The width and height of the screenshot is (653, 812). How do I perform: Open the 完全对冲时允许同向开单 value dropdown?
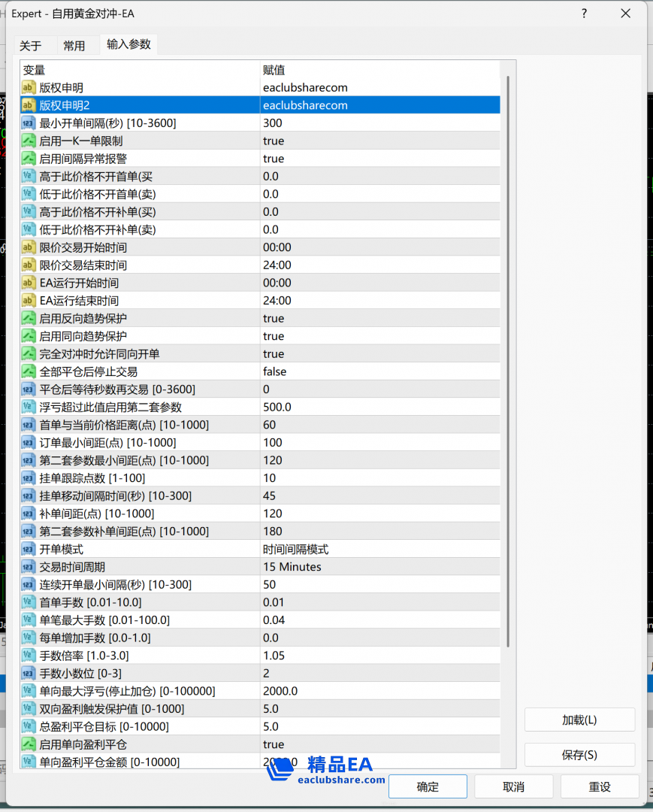pyautogui.click(x=379, y=354)
